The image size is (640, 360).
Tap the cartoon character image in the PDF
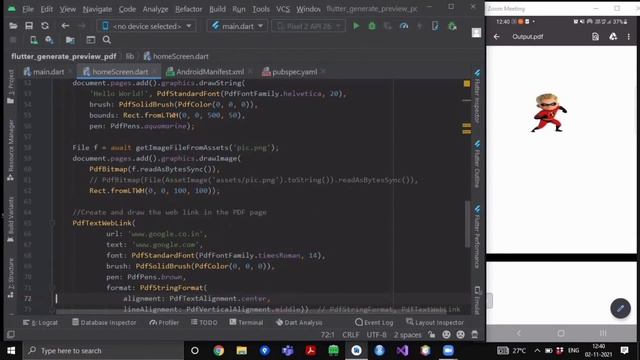pos(548,113)
